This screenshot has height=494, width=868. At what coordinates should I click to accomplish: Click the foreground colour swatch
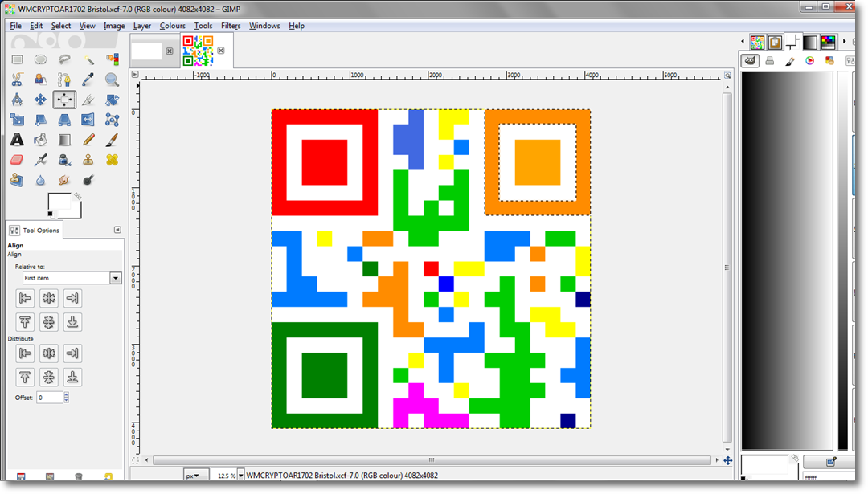[59, 202]
